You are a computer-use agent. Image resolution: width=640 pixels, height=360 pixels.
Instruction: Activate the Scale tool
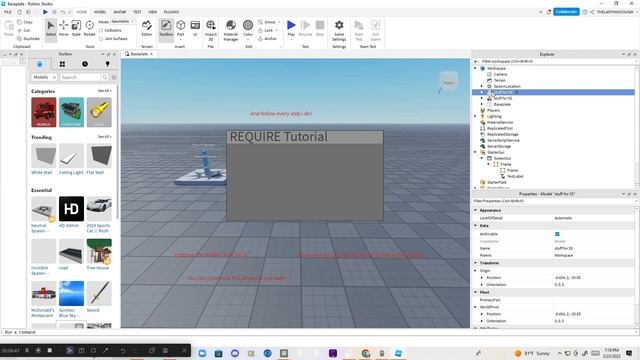point(76,29)
